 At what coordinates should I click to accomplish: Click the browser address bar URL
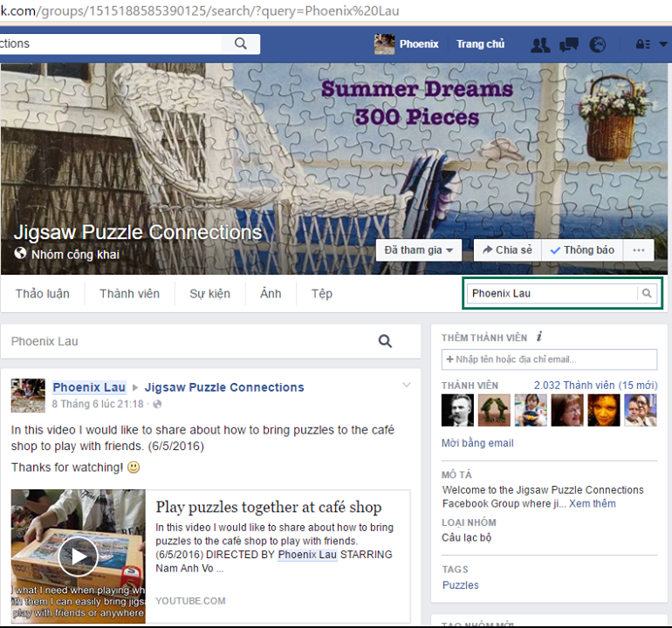tap(199, 10)
